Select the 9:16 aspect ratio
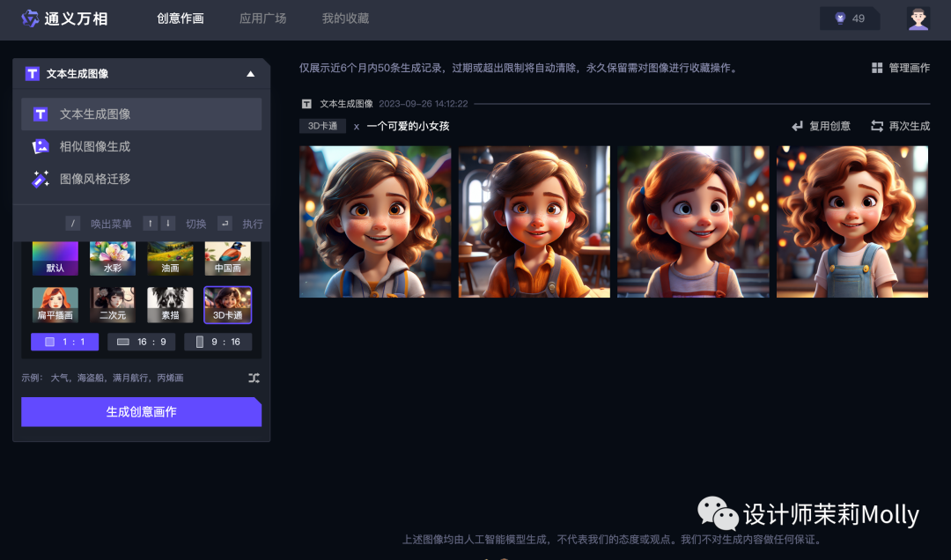Image resolution: width=951 pixels, height=560 pixels. [x=217, y=341]
